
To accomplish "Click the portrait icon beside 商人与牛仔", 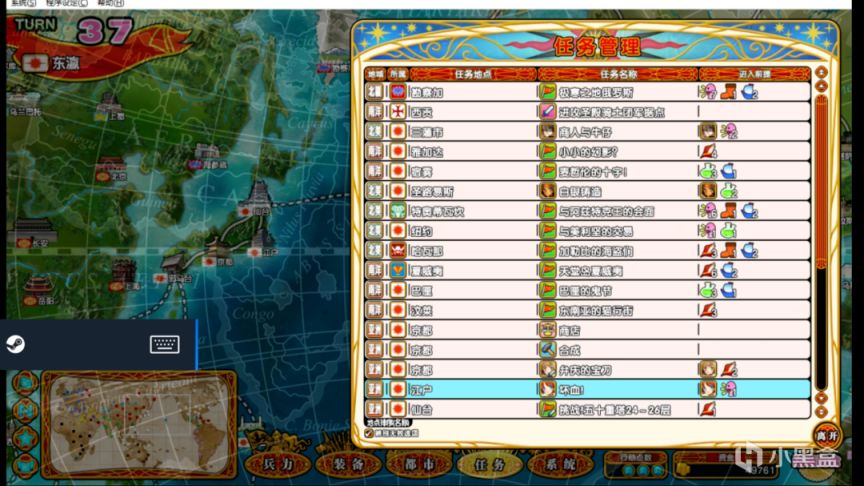I will 547,131.
